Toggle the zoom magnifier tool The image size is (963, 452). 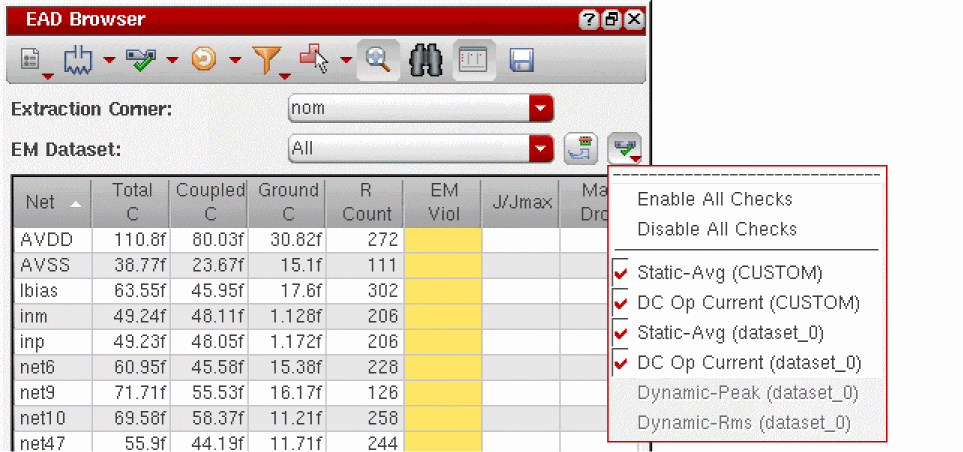[x=378, y=61]
